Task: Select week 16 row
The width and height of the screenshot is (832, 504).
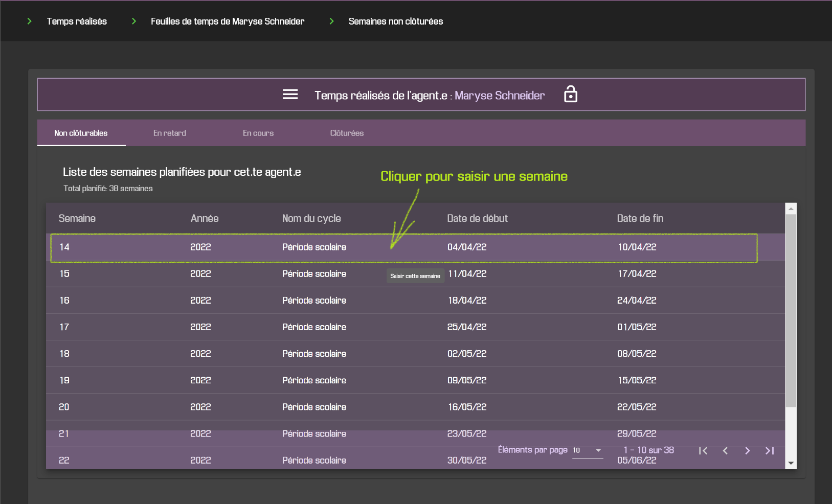Action: click(415, 300)
